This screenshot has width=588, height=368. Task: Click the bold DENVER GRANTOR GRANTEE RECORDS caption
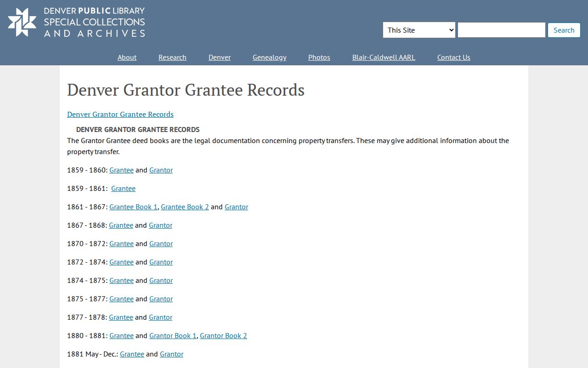click(x=138, y=129)
